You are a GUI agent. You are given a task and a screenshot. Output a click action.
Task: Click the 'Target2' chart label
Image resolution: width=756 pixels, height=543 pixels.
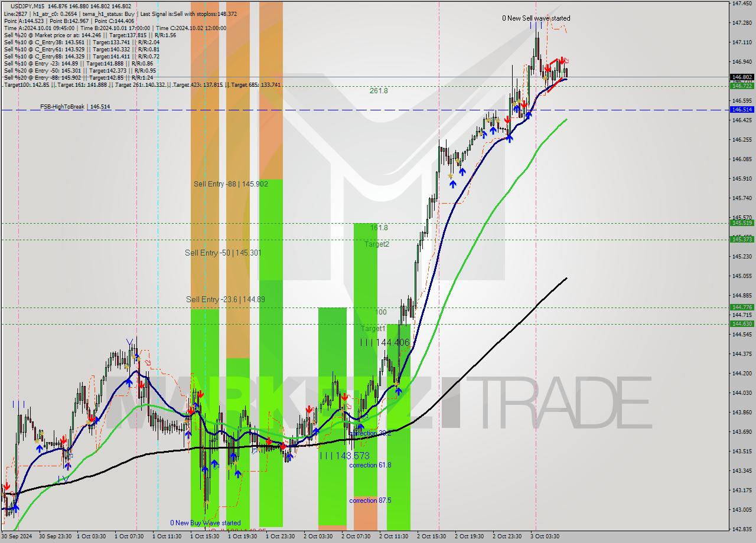[x=377, y=244]
